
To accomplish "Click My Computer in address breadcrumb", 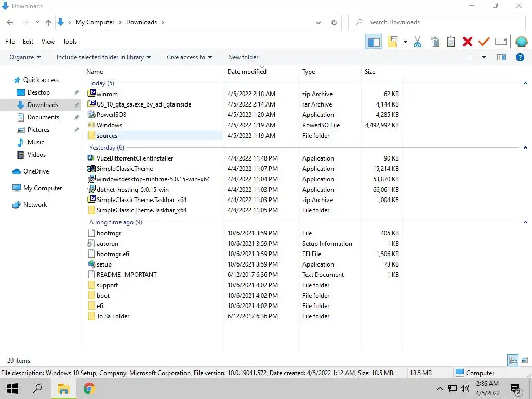I will click(95, 22).
